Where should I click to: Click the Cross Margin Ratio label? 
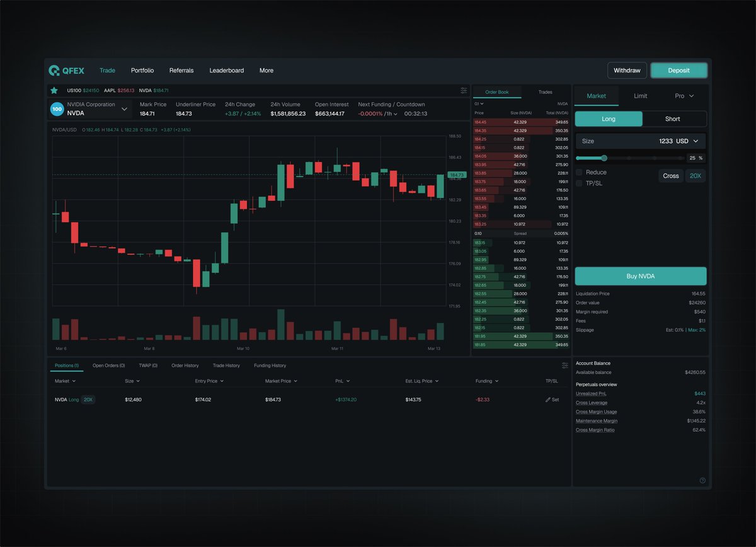tap(595, 430)
